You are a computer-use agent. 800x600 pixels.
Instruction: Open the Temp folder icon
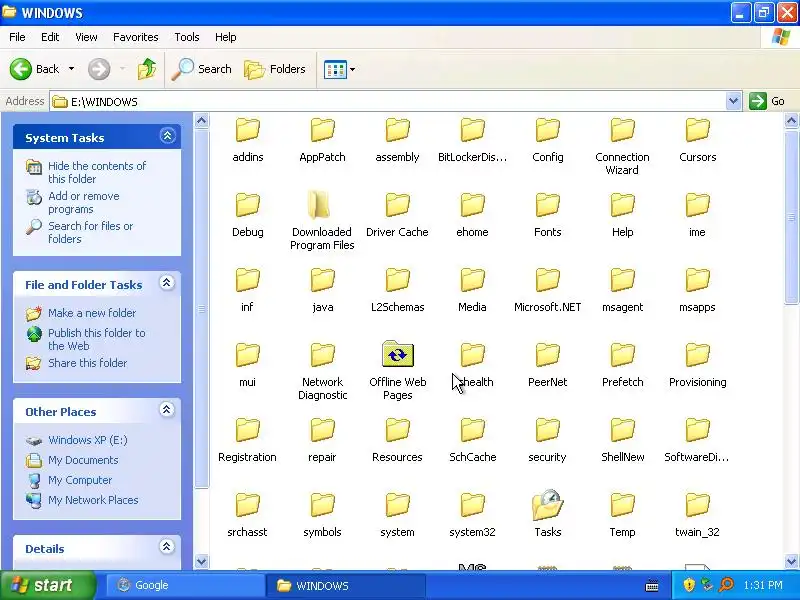point(622,505)
